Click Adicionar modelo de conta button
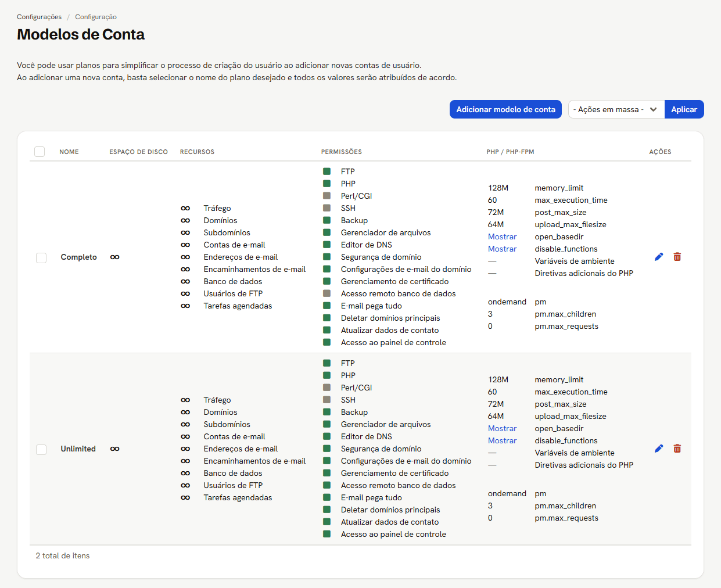 (x=505, y=109)
